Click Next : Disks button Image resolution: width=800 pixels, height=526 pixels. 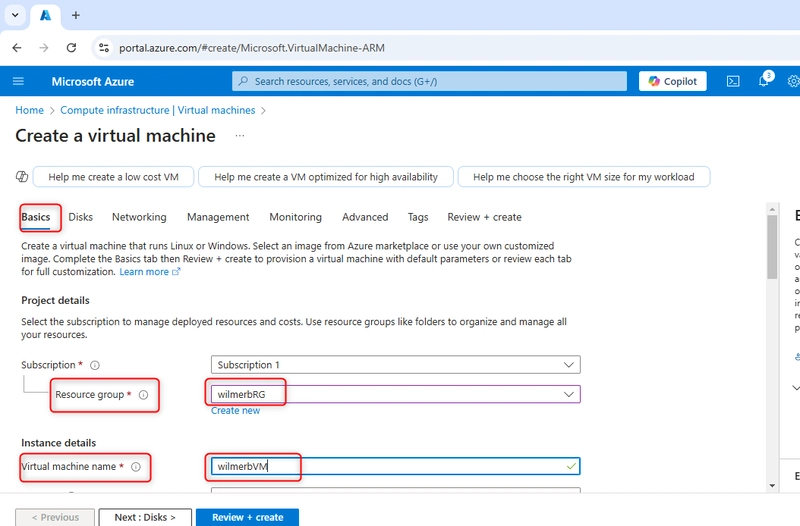[x=145, y=517]
